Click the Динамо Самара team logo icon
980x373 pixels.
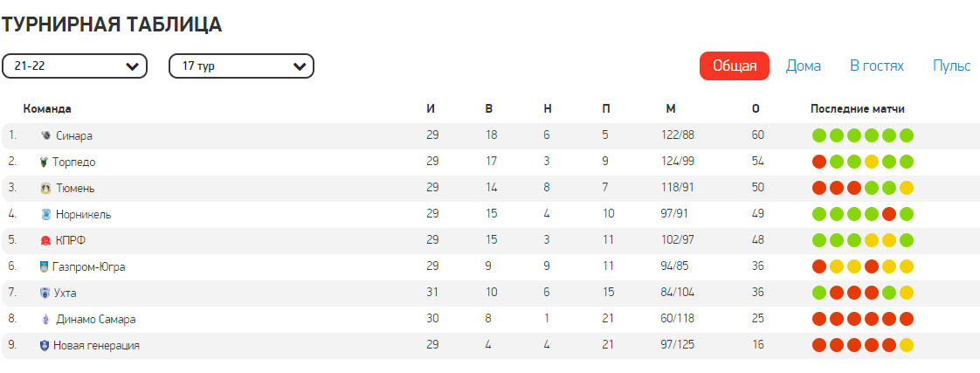(45, 319)
